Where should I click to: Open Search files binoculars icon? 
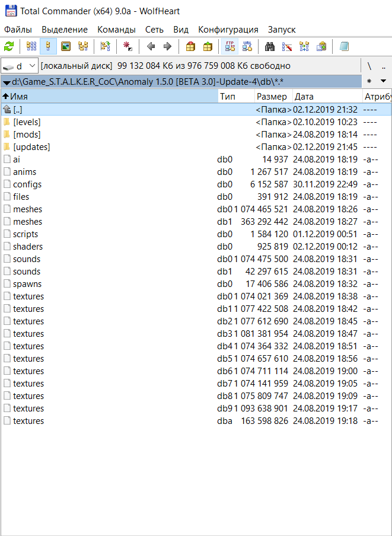[270, 46]
